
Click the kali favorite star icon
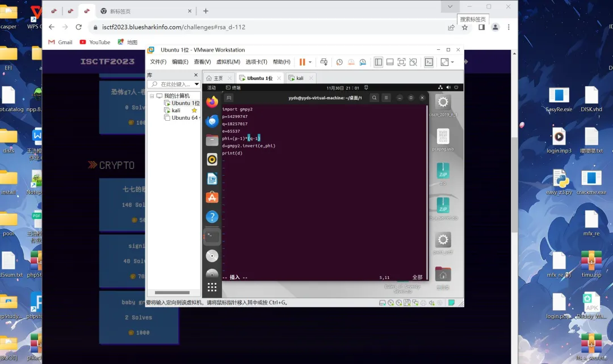(x=194, y=111)
